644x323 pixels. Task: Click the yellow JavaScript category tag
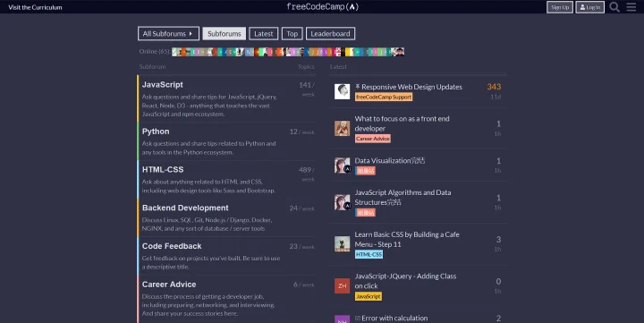pyautogui.click(x=368, y=296)
